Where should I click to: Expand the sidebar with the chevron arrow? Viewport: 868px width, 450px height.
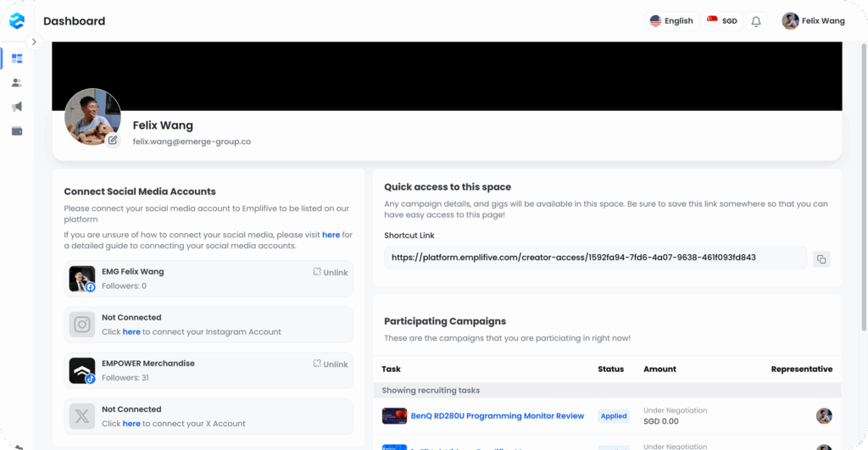click(x=34, y=41)
